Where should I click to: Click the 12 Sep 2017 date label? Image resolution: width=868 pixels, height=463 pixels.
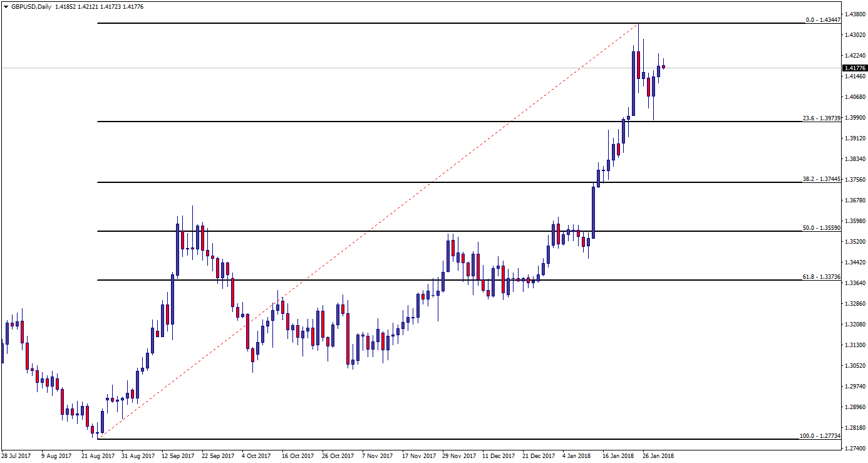tap(178, 456)
